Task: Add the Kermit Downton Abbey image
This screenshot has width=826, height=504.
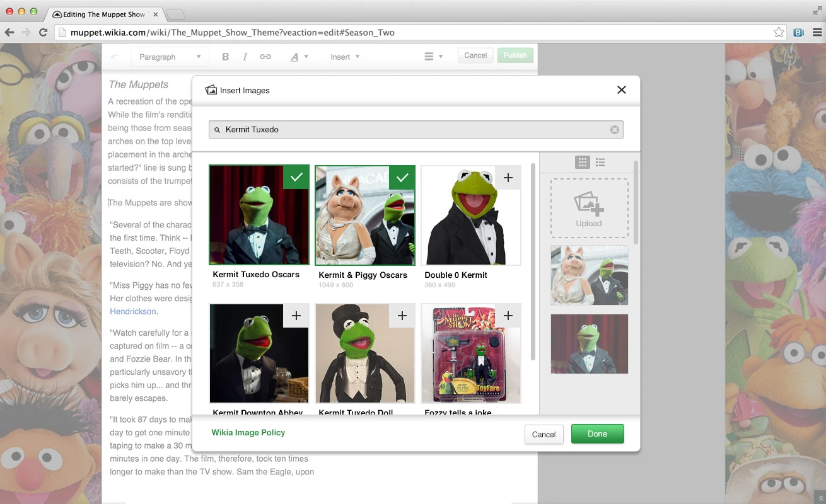Action: tap(296, 316)
